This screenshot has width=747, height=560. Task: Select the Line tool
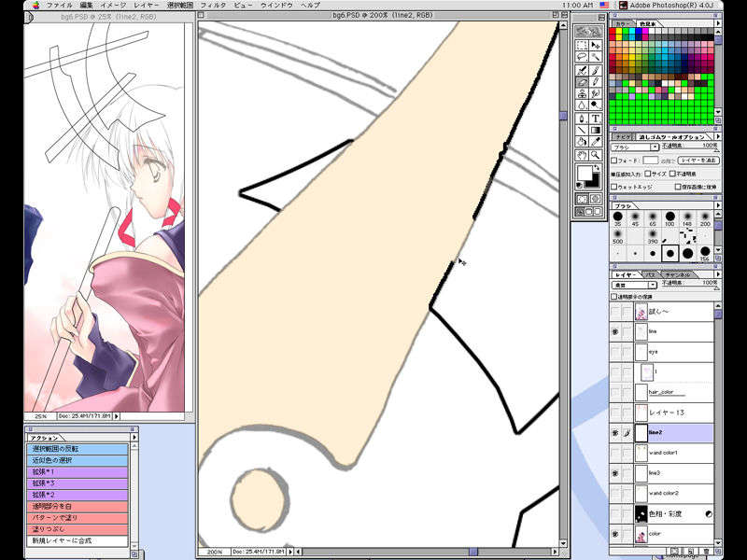[582, 130]
